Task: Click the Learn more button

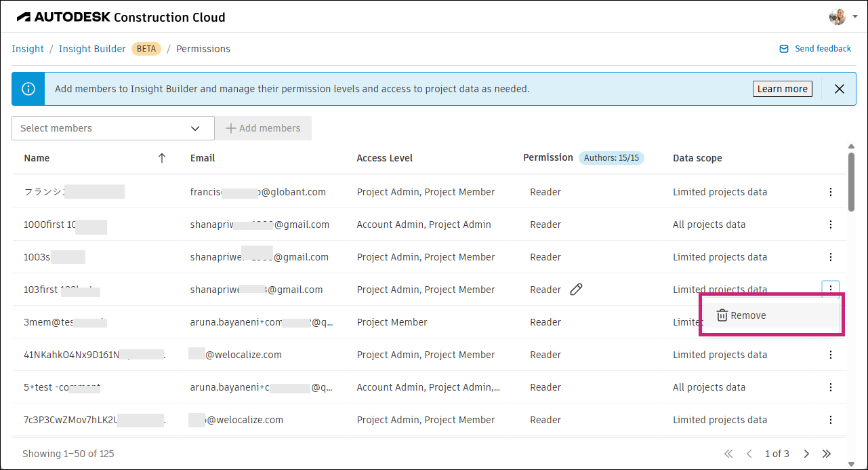Action: (x=782, y=88)
